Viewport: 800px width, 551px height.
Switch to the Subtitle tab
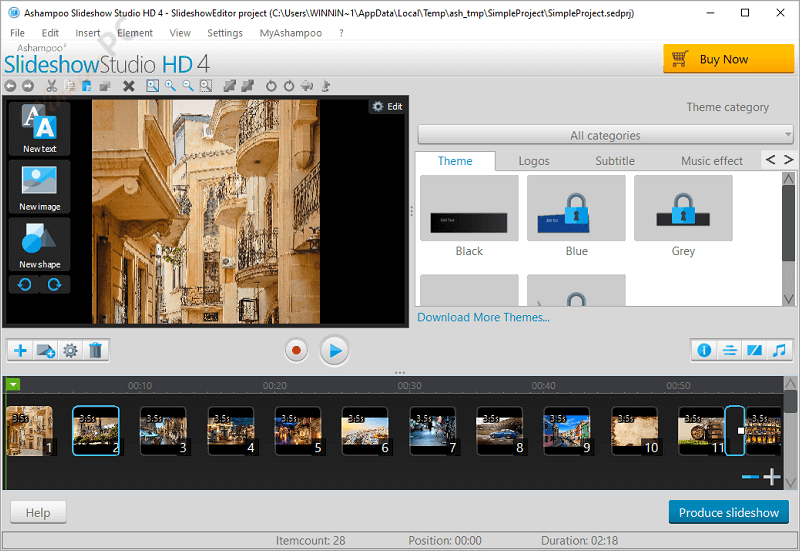[615, 161]
